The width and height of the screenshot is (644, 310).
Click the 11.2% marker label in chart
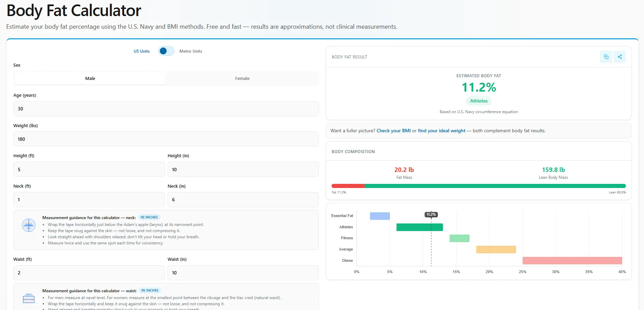tap(431, 214)
